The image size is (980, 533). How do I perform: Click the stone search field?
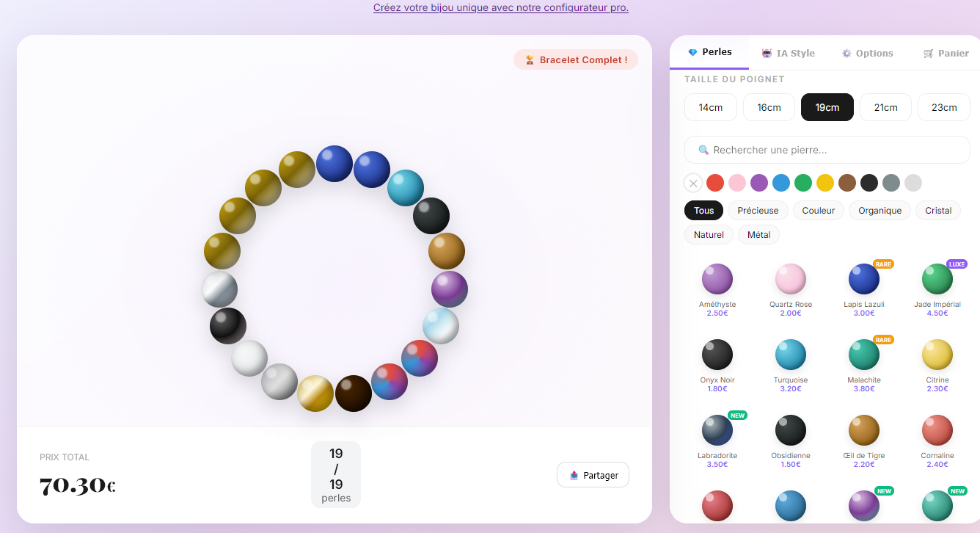click(827, 150)
